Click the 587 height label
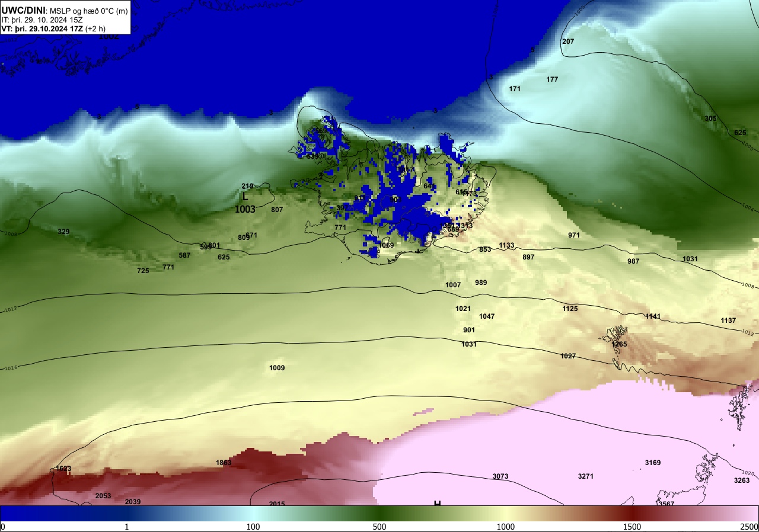The height and width of the screenshot is (532, 759). 184,255
